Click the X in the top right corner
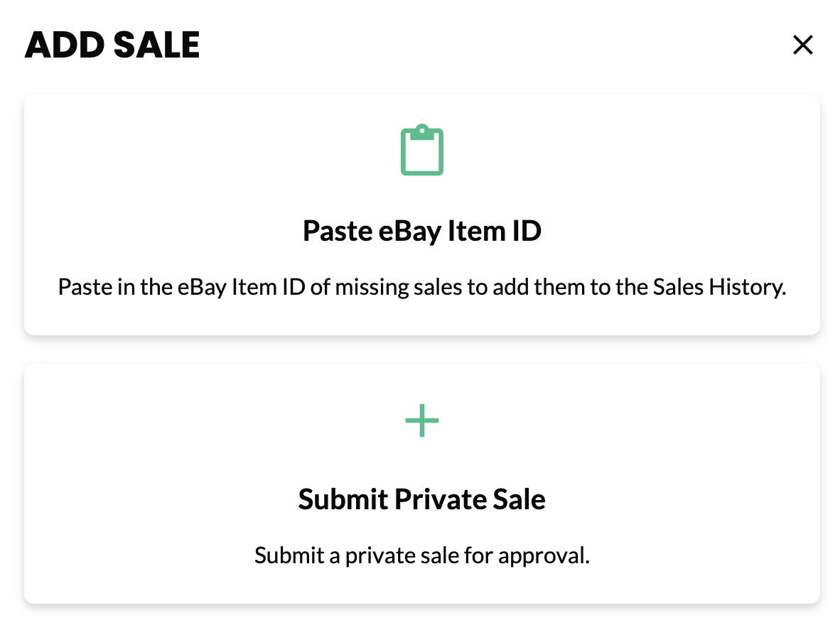840x635 pixels. 802,44
